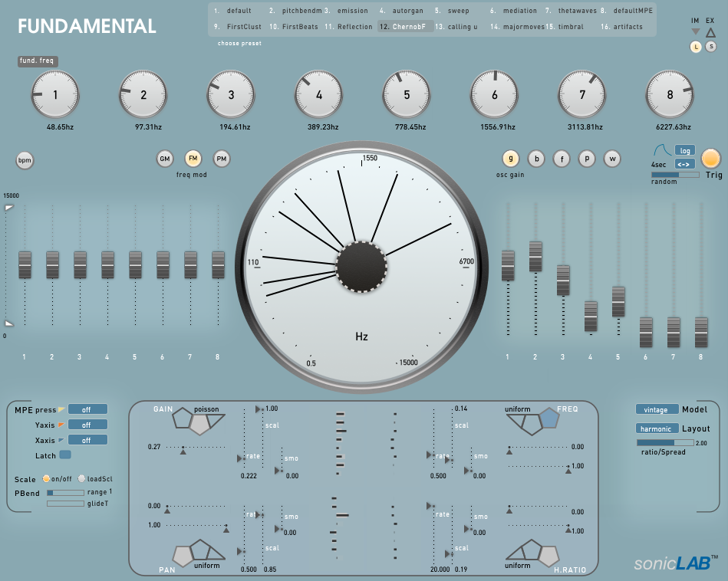Toggle the Latch switch

click(65, 455)
